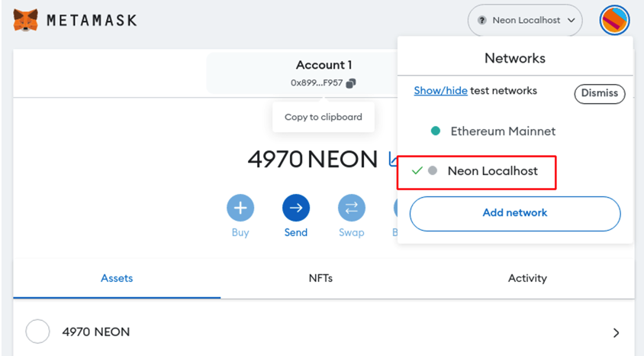Image resolution: width=644 pixels, height=356 pixels.
Task: Click the Show/hide test networks link
Action: [440, 90]
